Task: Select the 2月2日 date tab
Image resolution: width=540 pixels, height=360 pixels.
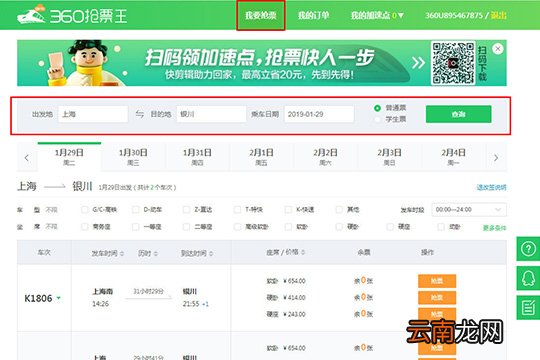Action: pyautogui.click(x=325, y=157)
